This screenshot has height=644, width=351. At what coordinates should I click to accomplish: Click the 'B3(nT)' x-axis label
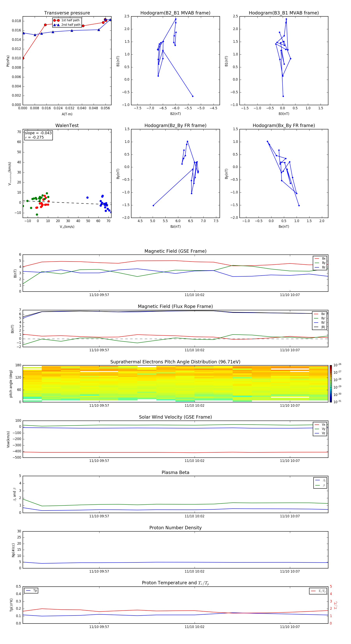(x=284, y=114)
